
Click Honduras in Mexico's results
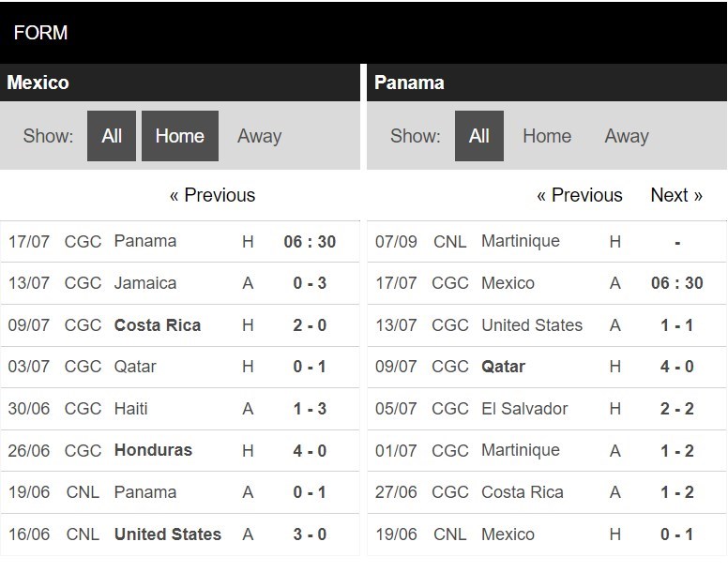point(153,450)
